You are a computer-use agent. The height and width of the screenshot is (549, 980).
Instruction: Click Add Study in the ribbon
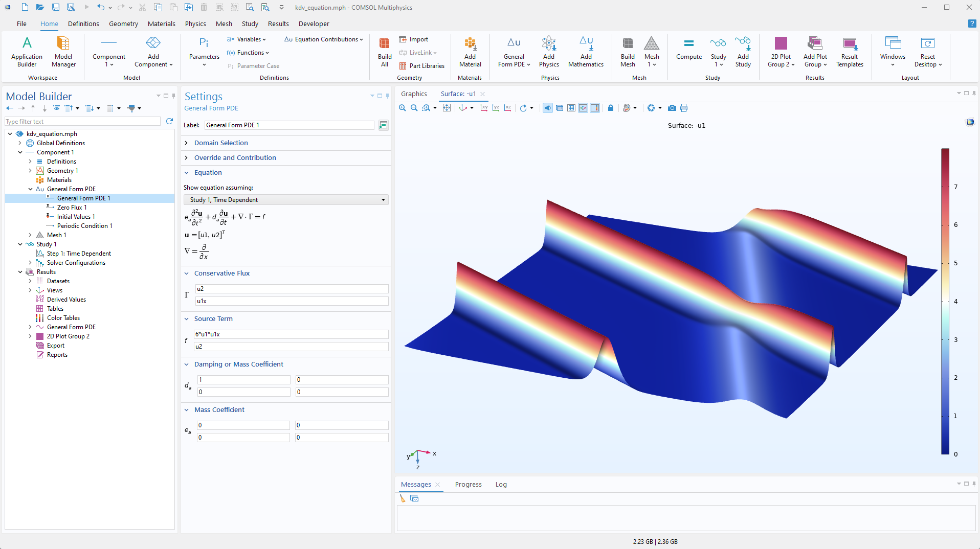(x=743, y=52)
